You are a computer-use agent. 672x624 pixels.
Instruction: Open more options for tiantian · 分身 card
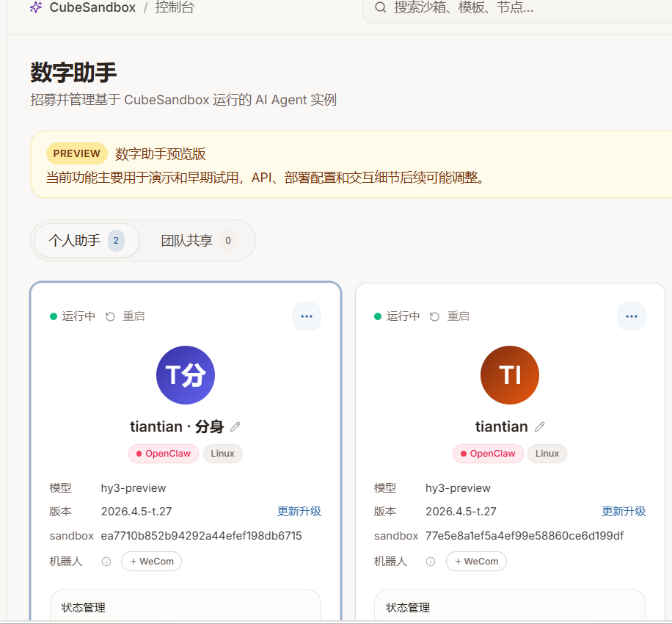[307, 316]
